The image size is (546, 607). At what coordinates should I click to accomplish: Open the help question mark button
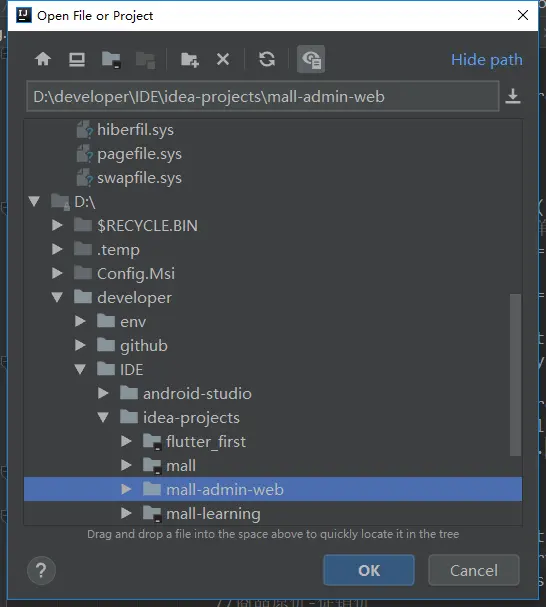click(41, 571)
